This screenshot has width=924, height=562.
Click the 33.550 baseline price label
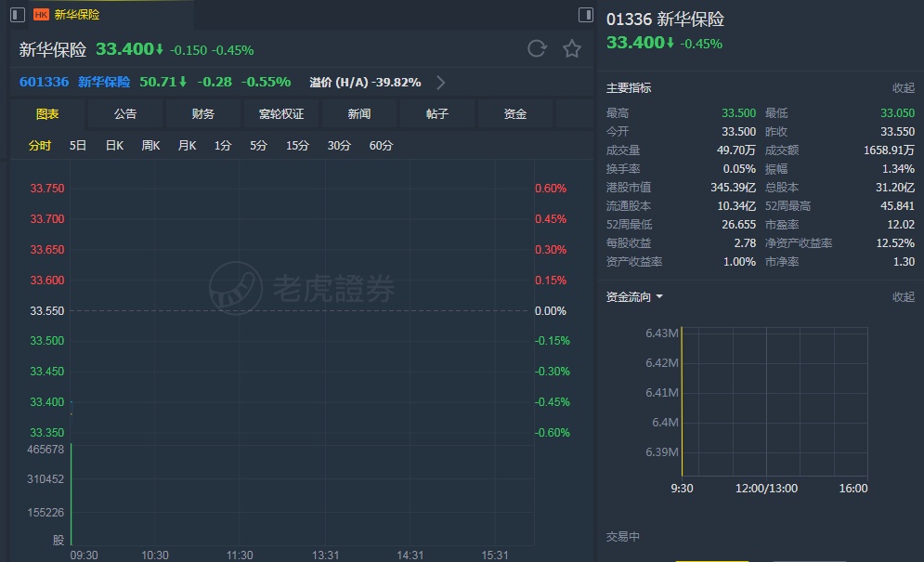tap(47, 311)
